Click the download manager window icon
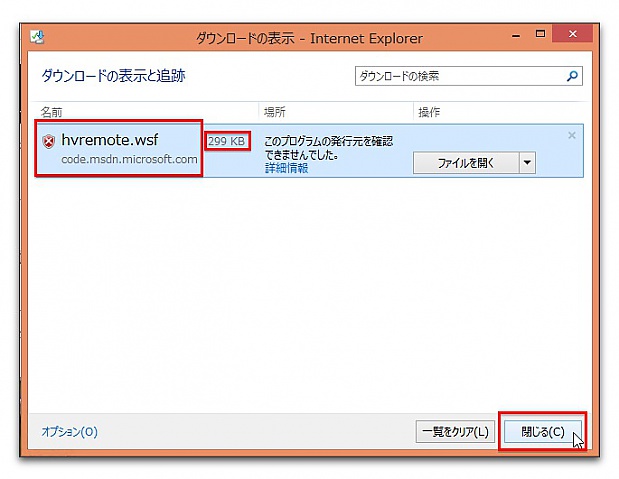Viewport: 619px width, 479px height. 37,38
